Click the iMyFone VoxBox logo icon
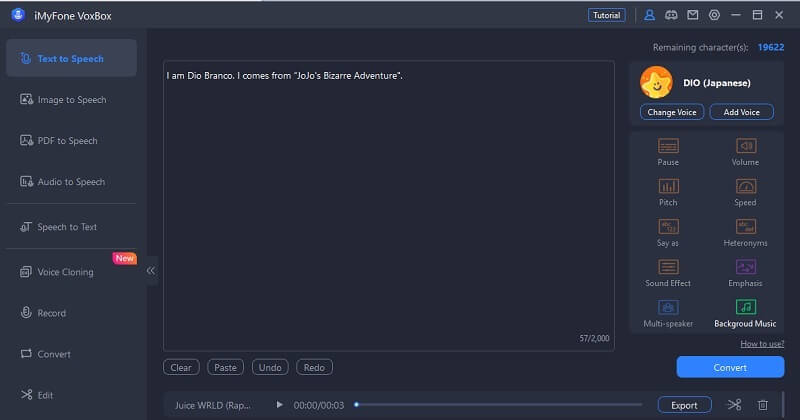The width and height of the screenshot is (800, 420). (x=18, y=15)
